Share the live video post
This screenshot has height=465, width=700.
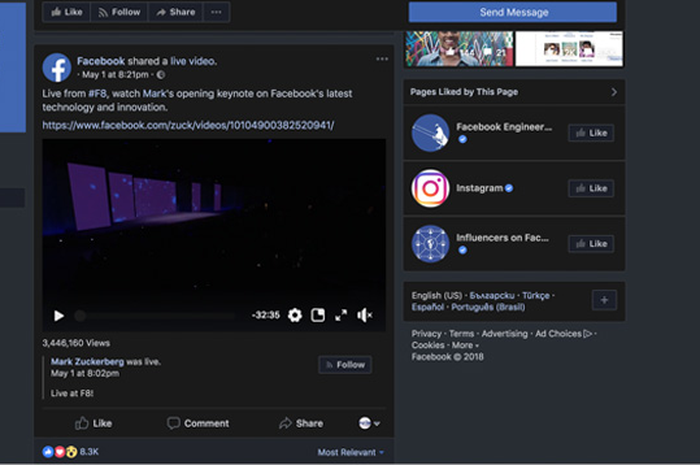pyautogui.click(x=301, y=423)
